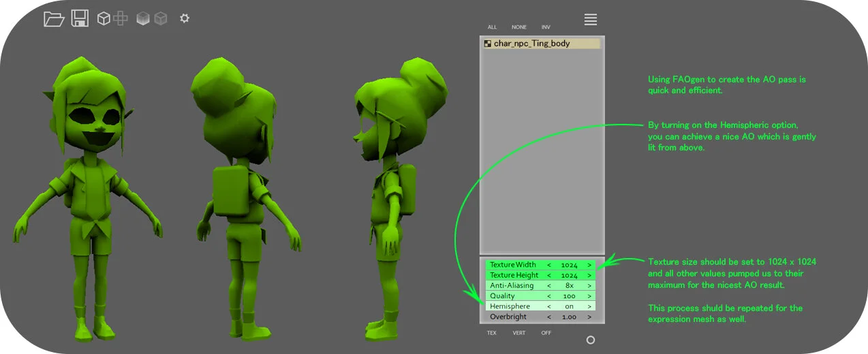Increase Texture Width with right arrow
This screenshot has height=354, width=868.
tap(589, 265)
